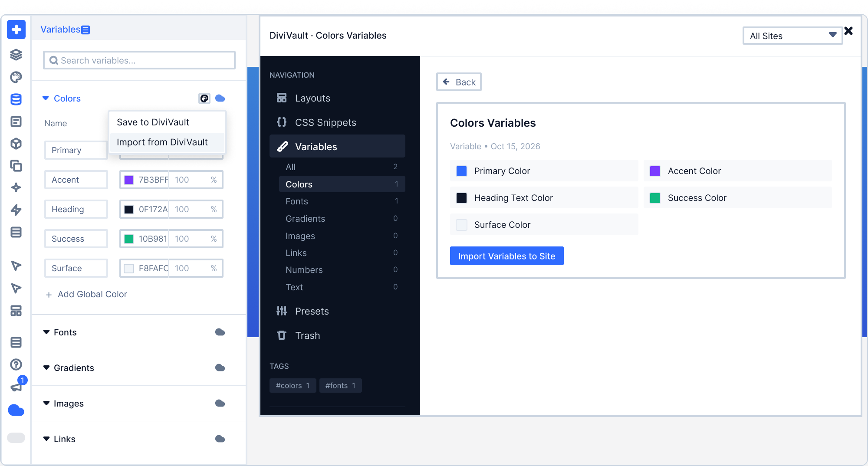Click the #fonts tag
The image size is (868, 466).
click(x=341, y=385)
